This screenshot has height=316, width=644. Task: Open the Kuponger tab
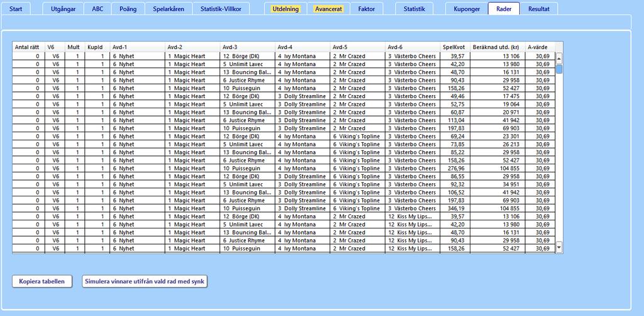(466, 9)
